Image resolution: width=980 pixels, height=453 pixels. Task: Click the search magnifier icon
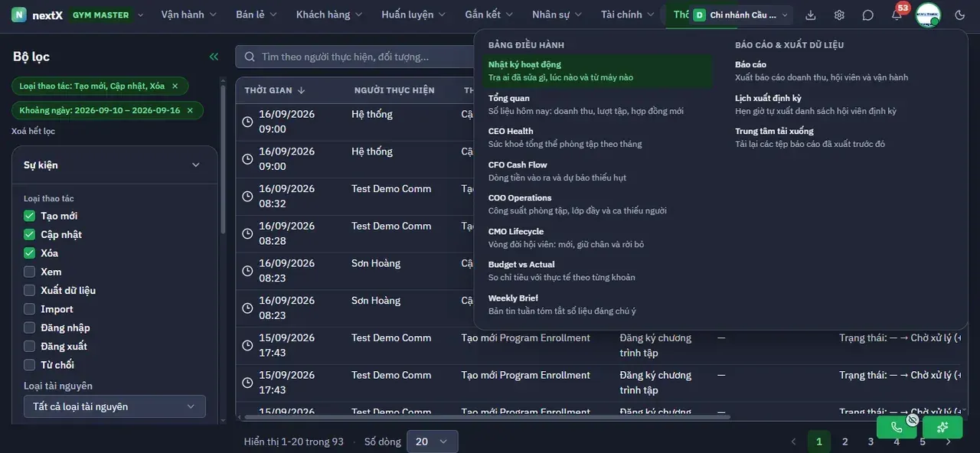tap(249, 57)
